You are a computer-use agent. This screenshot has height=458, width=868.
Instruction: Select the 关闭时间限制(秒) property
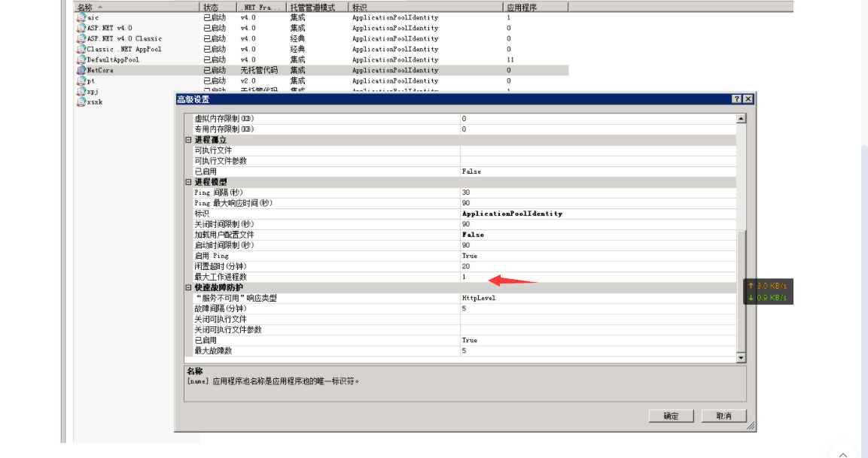click(x=464, y=224)
